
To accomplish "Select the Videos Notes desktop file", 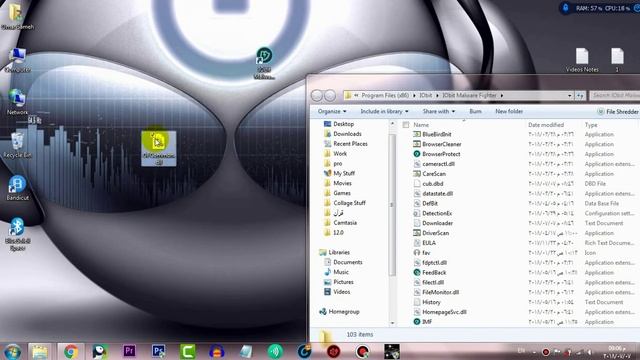I will pos(582,60).
